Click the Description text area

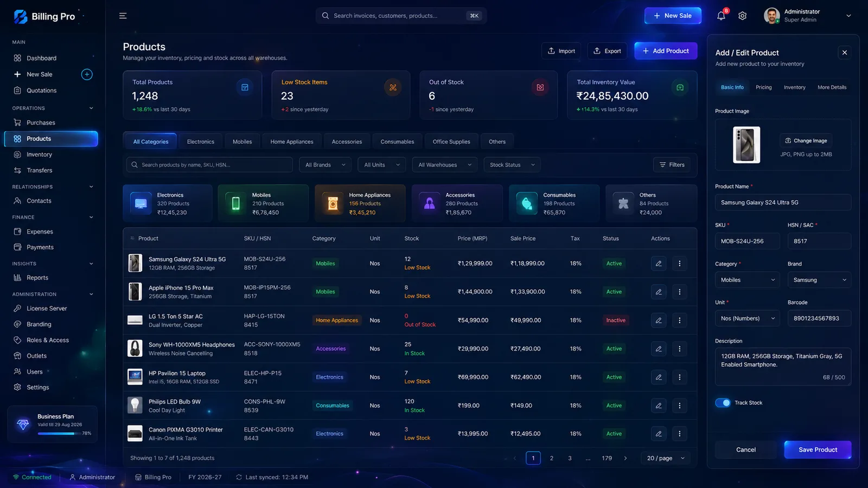point(783,367)
